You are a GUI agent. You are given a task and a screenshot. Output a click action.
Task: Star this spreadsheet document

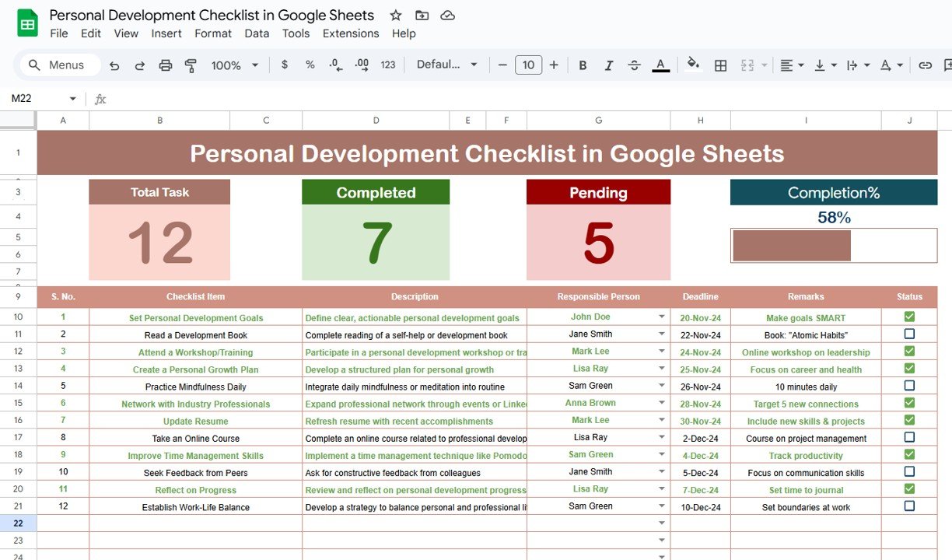coord(396,16)
